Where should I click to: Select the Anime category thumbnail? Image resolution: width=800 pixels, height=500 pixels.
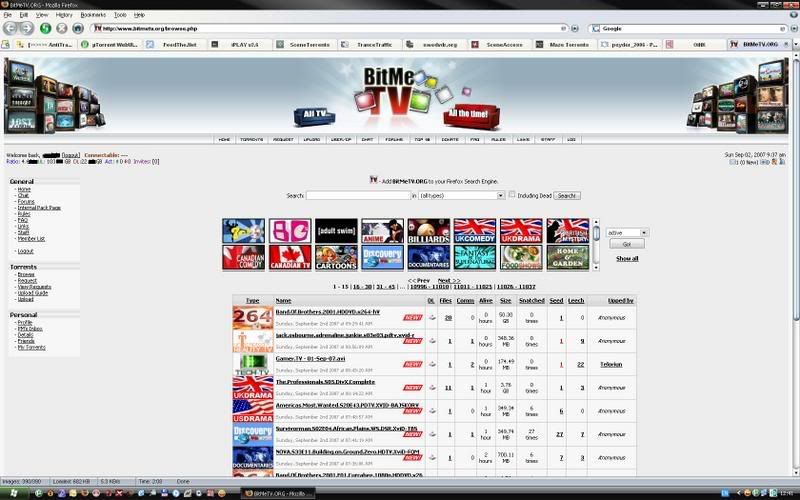(x=382, y=231)
